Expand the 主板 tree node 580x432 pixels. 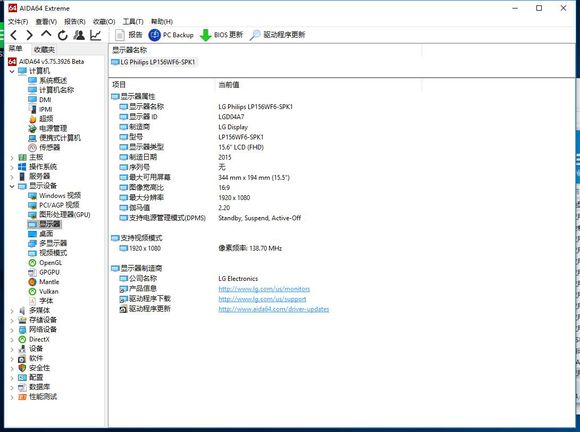12,158
